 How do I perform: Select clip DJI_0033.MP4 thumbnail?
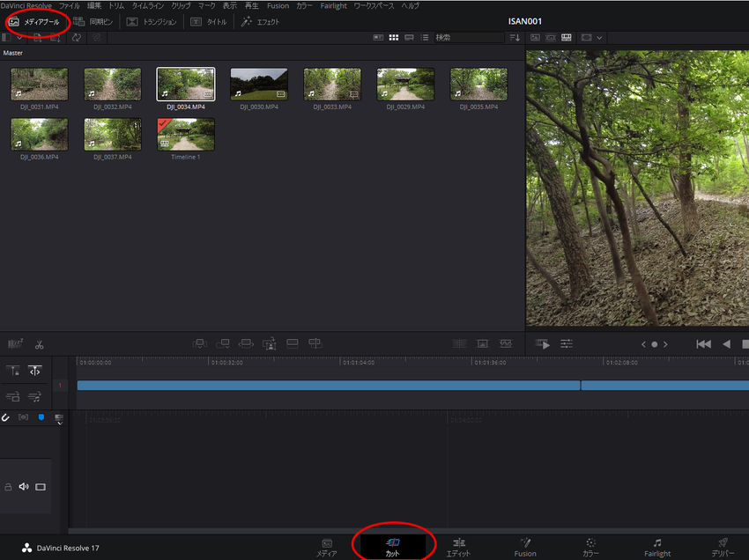coord(332,84)
